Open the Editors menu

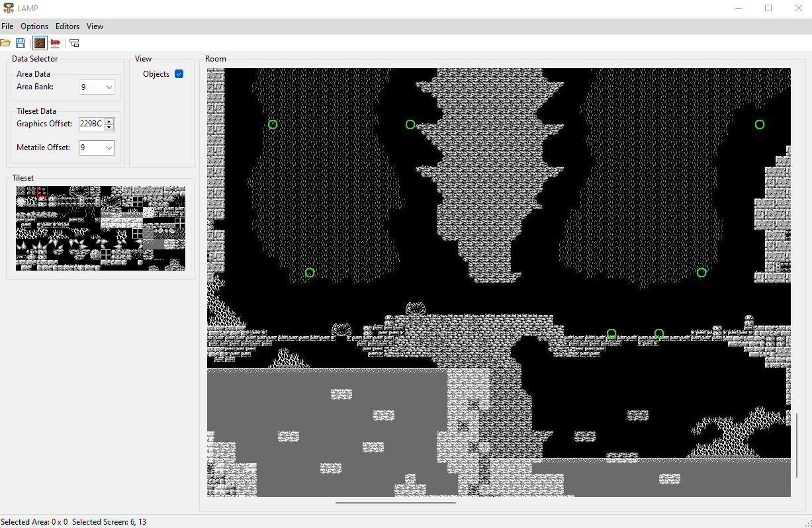click(68, 26)
